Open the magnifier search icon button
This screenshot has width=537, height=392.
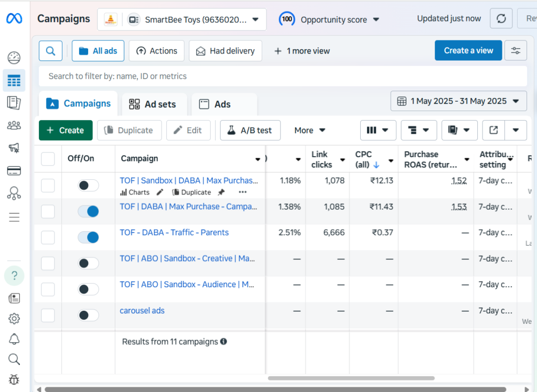[50, 51]
